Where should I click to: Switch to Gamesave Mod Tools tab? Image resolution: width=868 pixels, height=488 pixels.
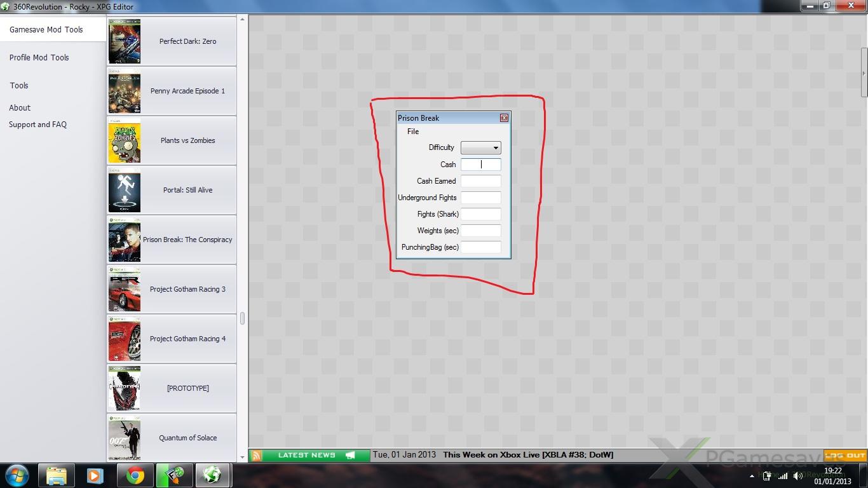coord(46,30)
